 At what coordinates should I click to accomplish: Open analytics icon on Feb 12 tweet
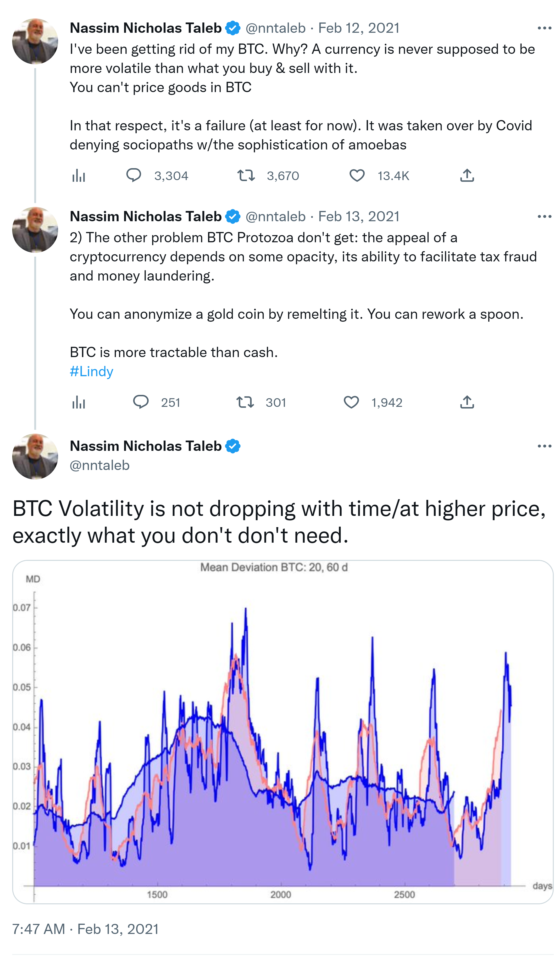pos(78,176)
